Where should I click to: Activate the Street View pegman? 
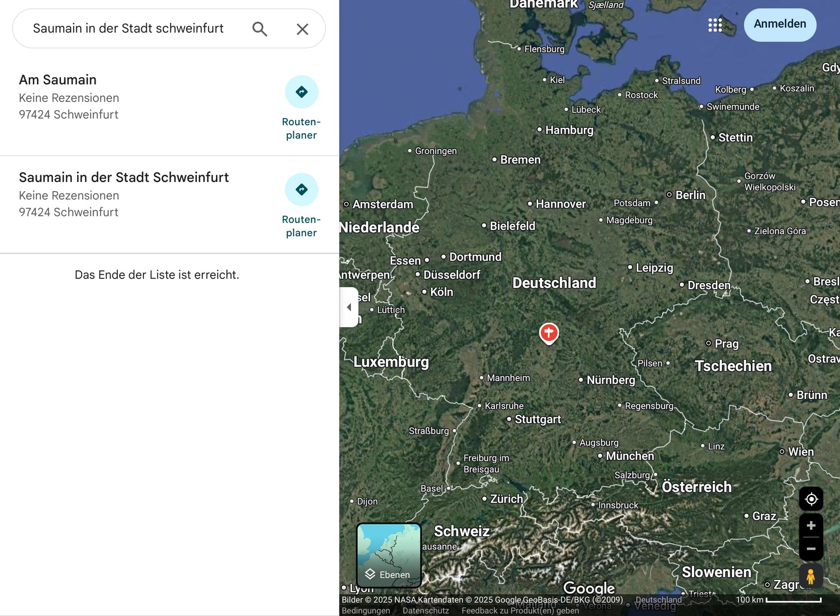click(x=811, y=576)
